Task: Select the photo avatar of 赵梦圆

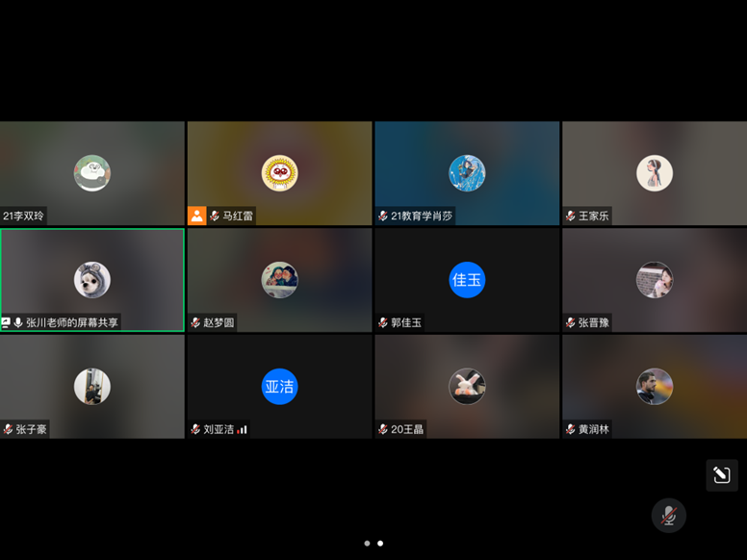Action: click(x=280, y=280)
